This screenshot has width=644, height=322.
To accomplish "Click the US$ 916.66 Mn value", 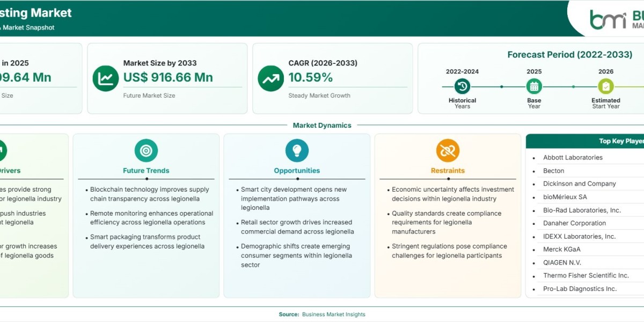I will pyautogui.click(x=168, y=77).
